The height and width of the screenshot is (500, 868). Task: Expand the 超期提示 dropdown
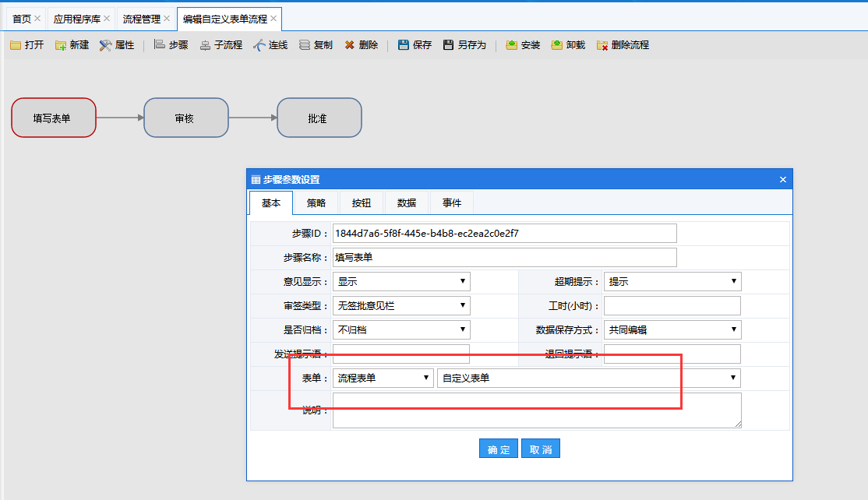click(x=672, y=281)
